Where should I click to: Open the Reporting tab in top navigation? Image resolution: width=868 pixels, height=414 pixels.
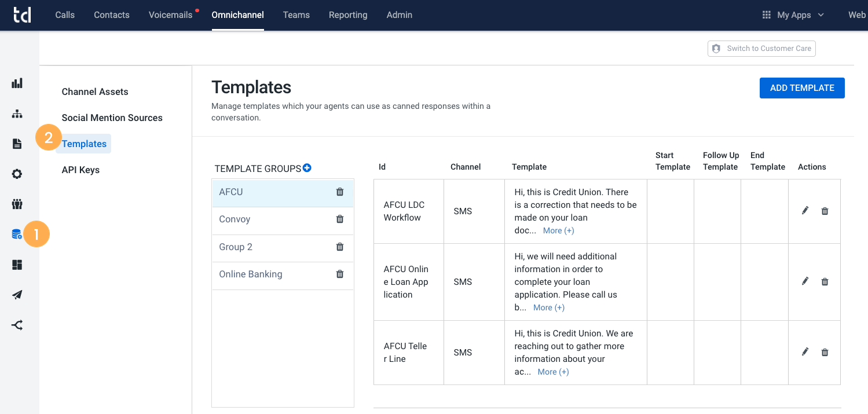click(x=348, y=15)
